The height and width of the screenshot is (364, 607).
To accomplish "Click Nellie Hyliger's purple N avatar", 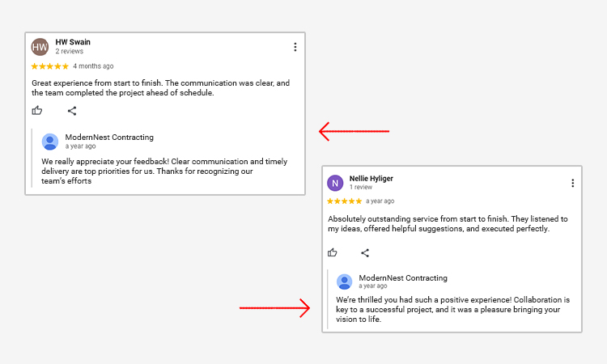I will (x=335, y=183).
